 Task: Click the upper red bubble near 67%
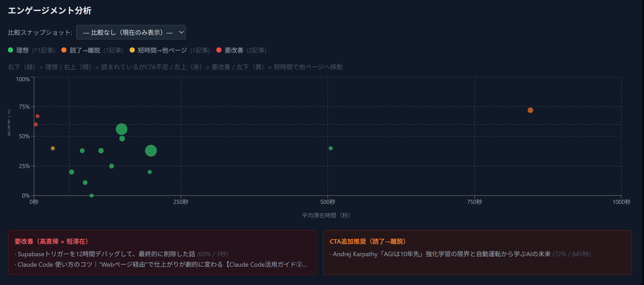click(37, 116)
